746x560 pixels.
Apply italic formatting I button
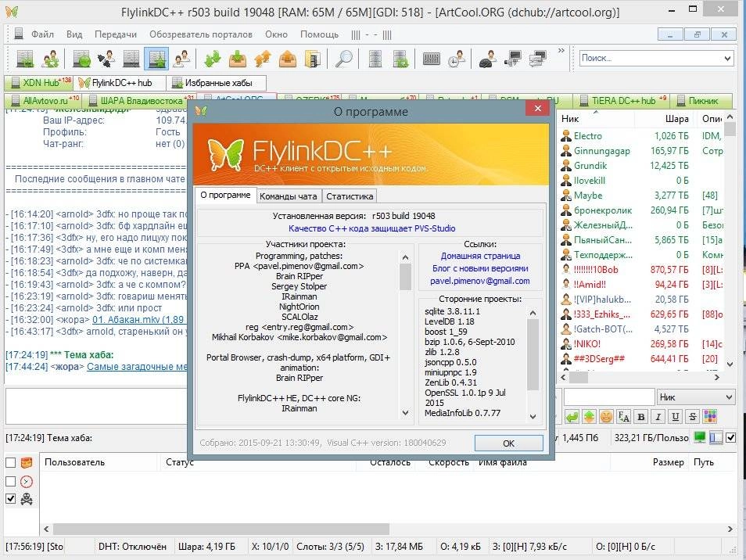point(658,417)
